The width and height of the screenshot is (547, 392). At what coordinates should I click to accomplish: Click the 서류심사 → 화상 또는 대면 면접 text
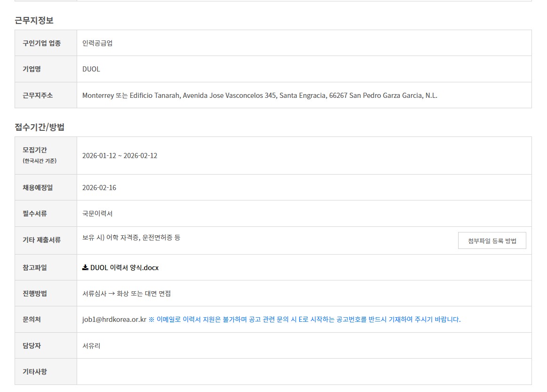click(x=127, y=294)
